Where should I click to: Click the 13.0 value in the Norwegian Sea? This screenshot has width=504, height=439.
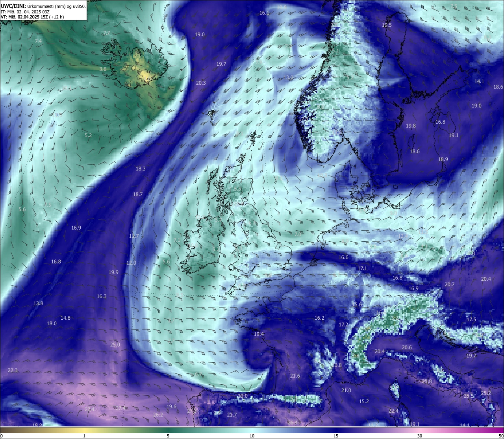point(289,77)
